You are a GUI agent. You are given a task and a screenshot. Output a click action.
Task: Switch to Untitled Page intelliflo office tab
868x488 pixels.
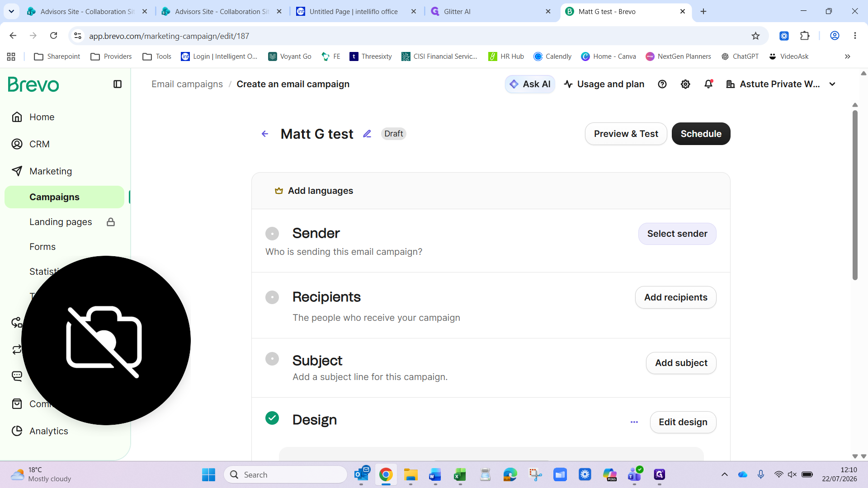pos(357,11)
